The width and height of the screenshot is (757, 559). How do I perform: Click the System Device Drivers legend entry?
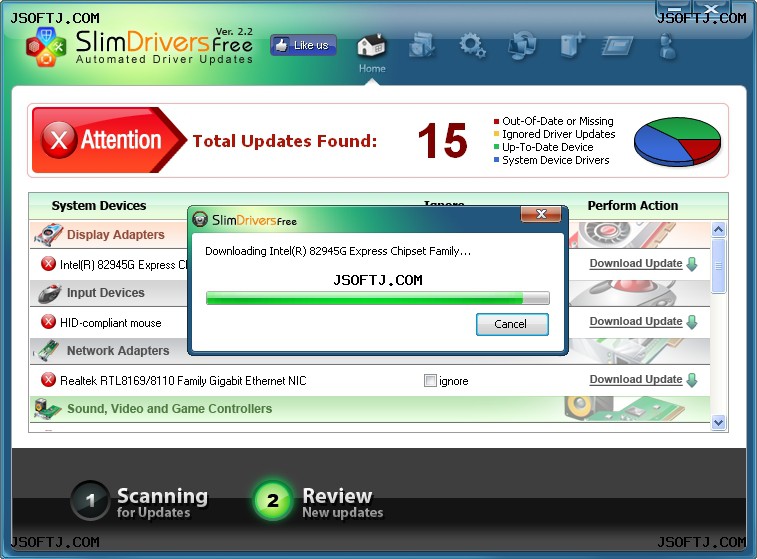[x=551, y=160]
